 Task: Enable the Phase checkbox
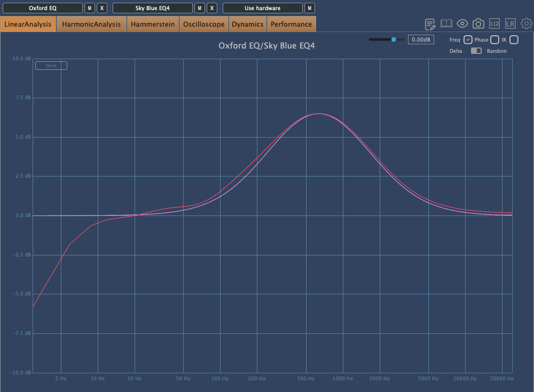(x=495, y=40)
